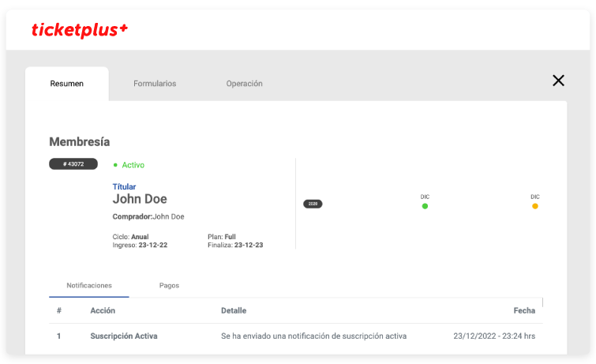Viewport: 596px width, 364px height.
Task: Click the Detalle column header
Action: pos(234,310)
